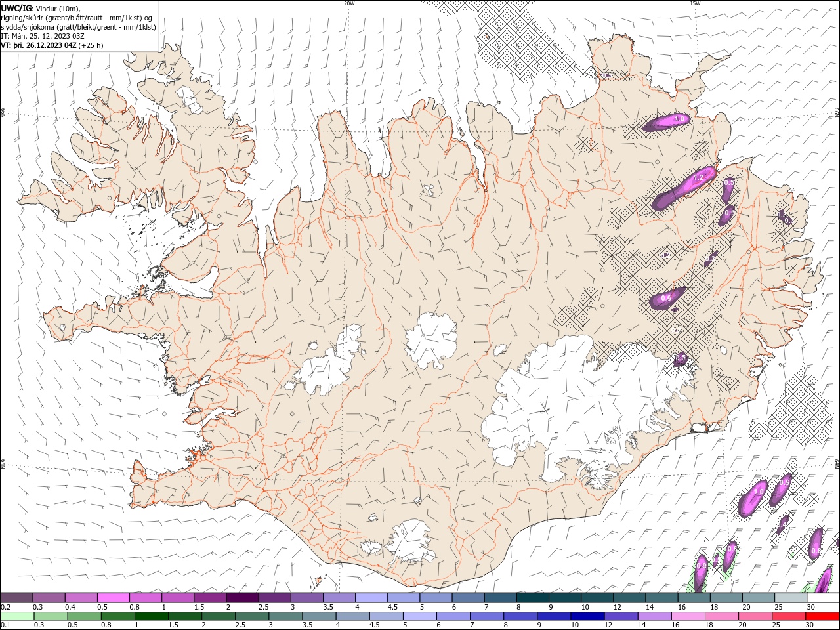Pick lower legend pink swatch starting at 18
This screenshot has width=840, height=630.
click(723, 616)
